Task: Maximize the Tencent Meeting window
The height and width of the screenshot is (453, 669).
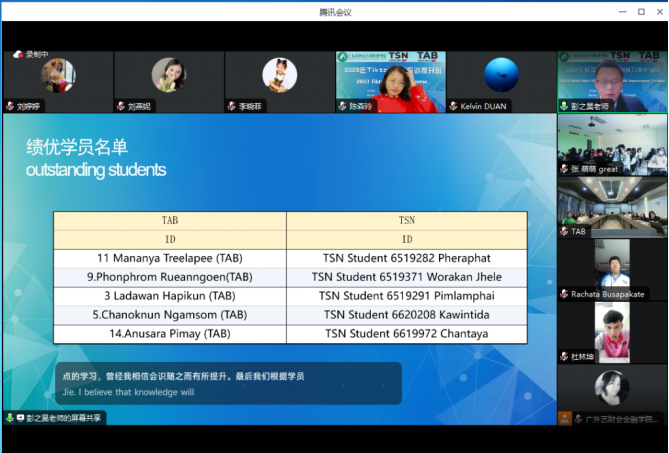Action: click(x=641, y=11)
